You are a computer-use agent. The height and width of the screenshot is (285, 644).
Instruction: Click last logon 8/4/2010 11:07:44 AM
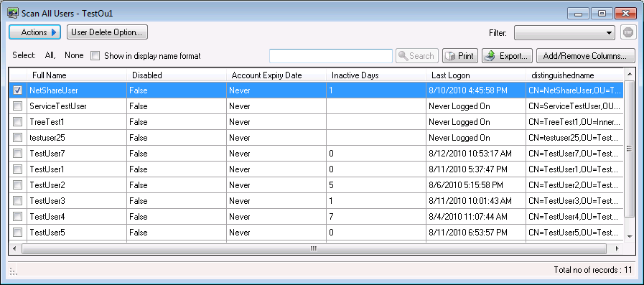coord(476,217)
